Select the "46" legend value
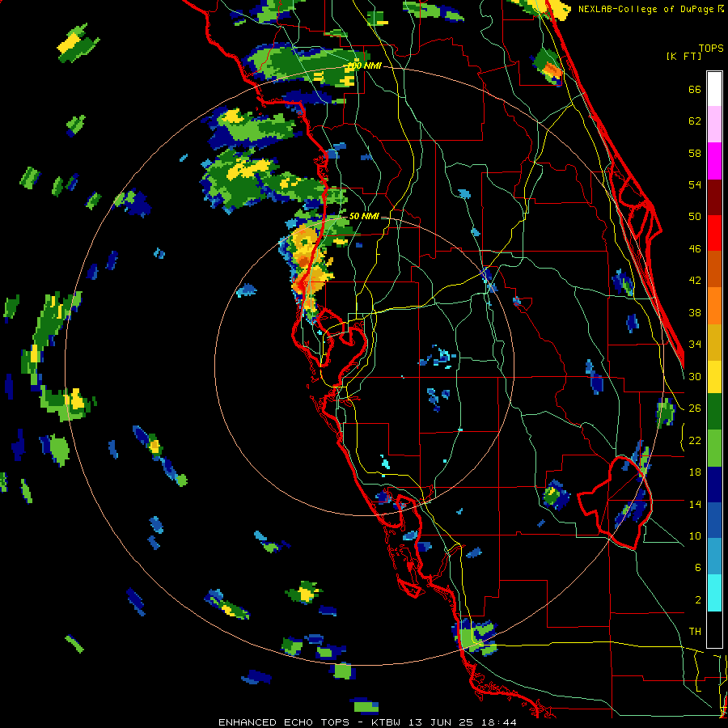The height and width of the screenshot is (728, 728). tap(695, 249)
